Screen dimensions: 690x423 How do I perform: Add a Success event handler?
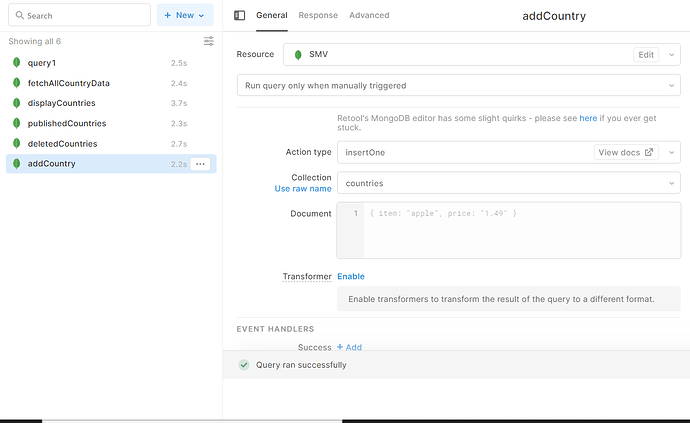pyautogui.click(x=349, y=347)
